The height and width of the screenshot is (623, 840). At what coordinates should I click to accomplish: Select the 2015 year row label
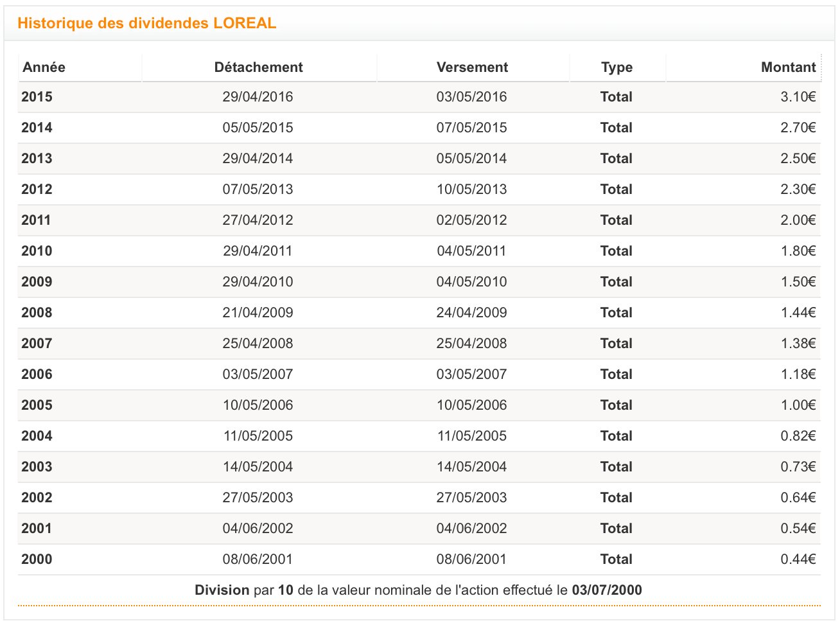click(x=37, y=97)
